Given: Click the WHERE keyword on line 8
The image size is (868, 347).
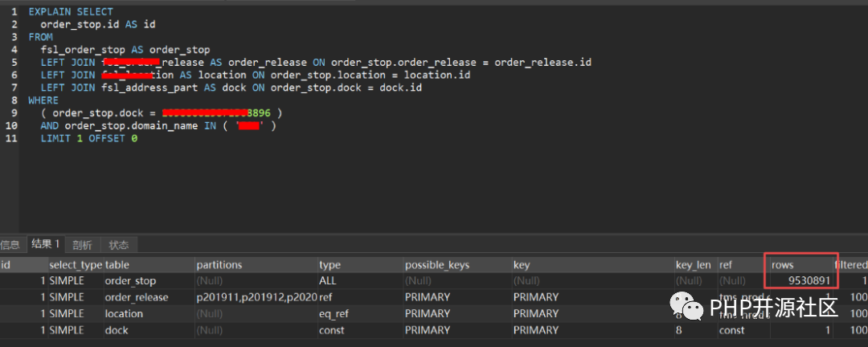Looking at the screenshot, I should [43, 100].
